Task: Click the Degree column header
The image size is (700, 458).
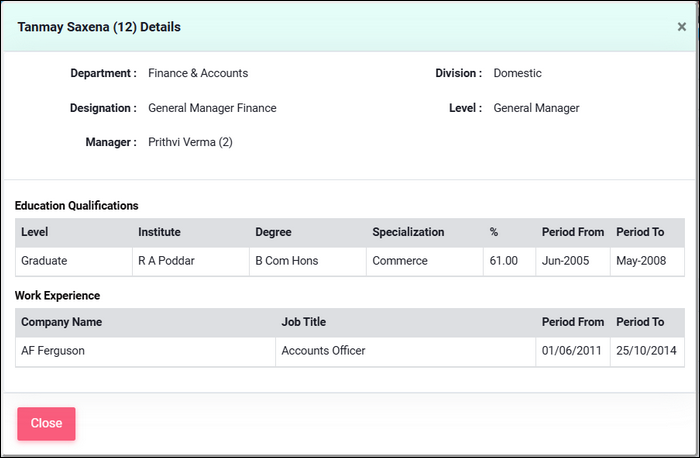Action: tap(273, 232)
